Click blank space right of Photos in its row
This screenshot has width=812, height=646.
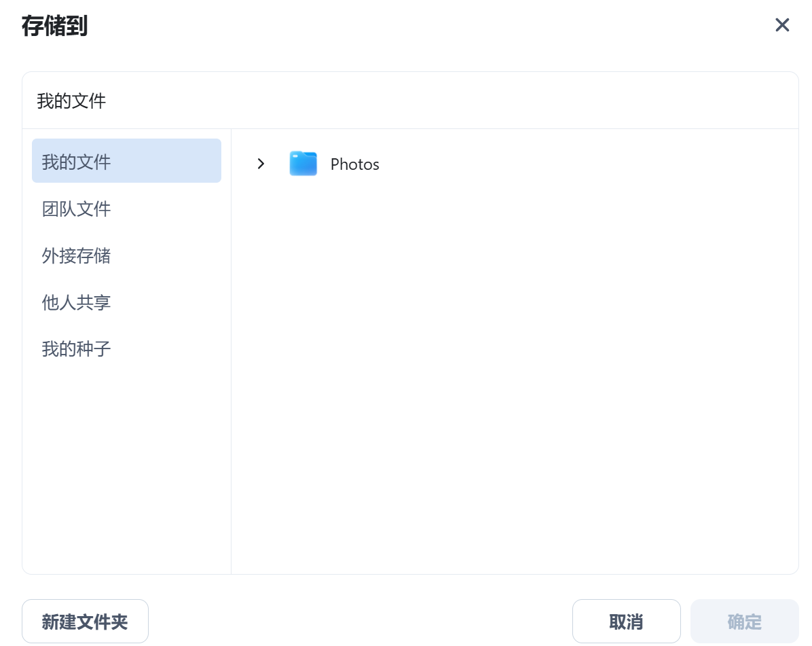[577, 164]
